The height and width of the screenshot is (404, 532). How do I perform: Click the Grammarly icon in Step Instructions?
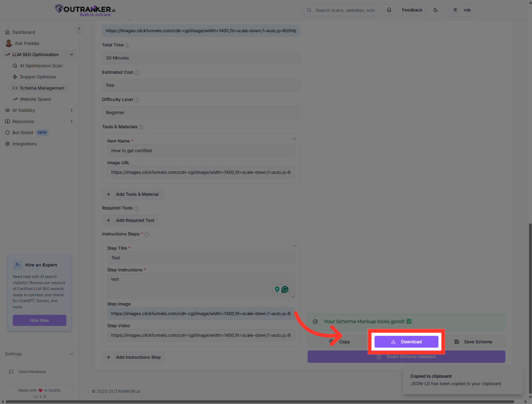[x=285, y=289]
